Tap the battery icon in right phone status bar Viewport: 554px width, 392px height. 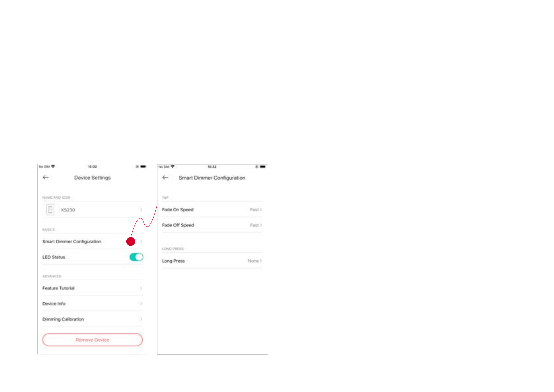262,167
